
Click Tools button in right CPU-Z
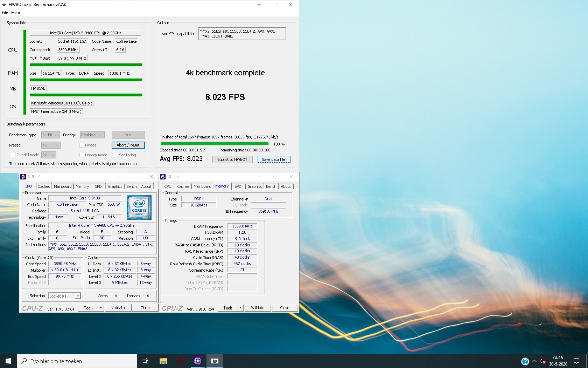(228, 308)
